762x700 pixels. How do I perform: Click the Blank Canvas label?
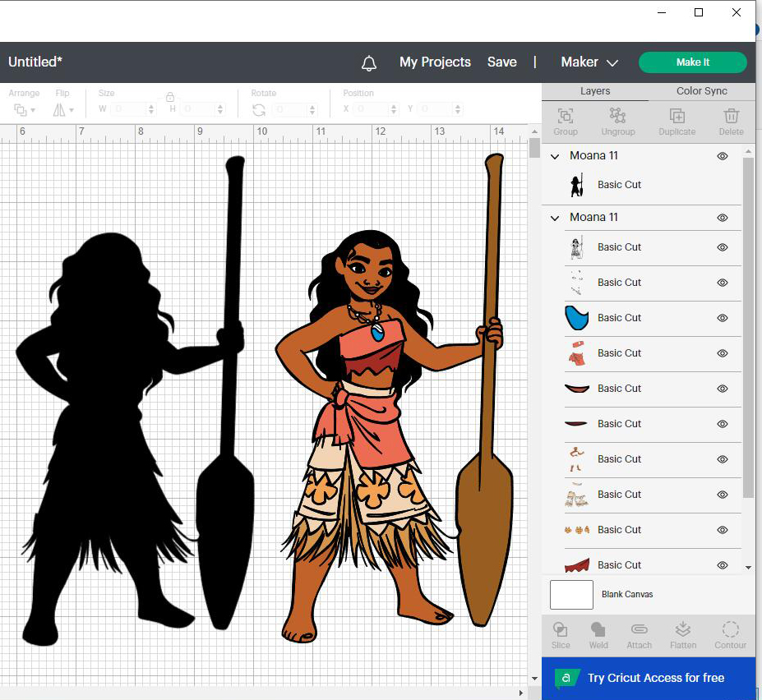[x=627, y=595]
